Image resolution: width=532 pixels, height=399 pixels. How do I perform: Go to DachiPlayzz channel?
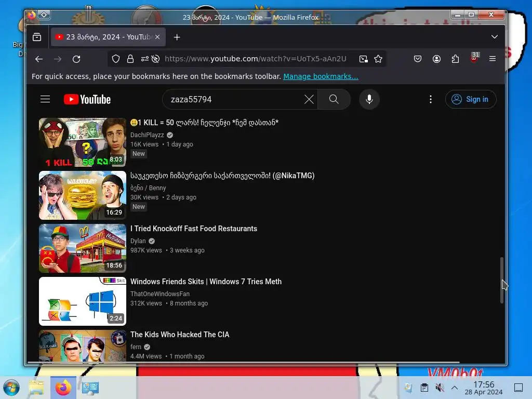click(147, 135)
